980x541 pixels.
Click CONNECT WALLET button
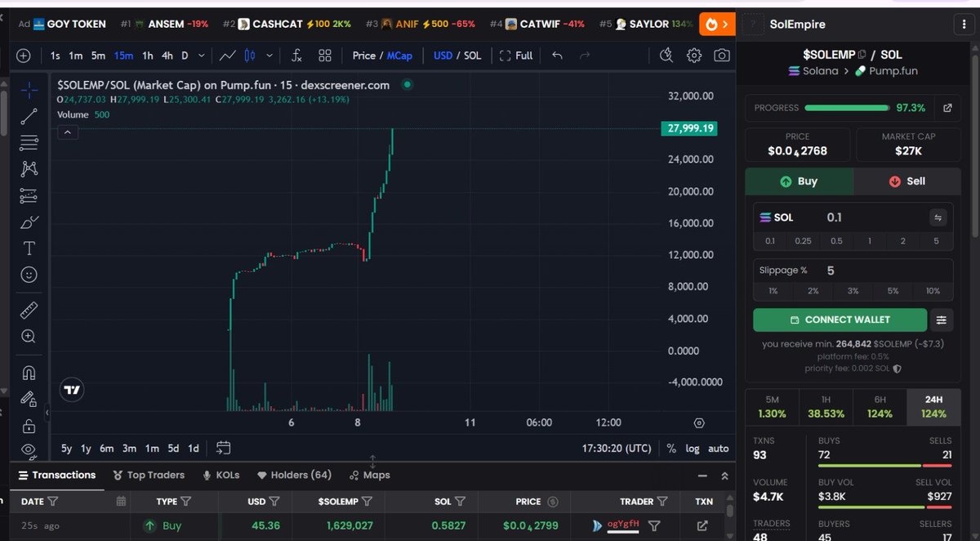pyautogui.click(x=840, y=320)
